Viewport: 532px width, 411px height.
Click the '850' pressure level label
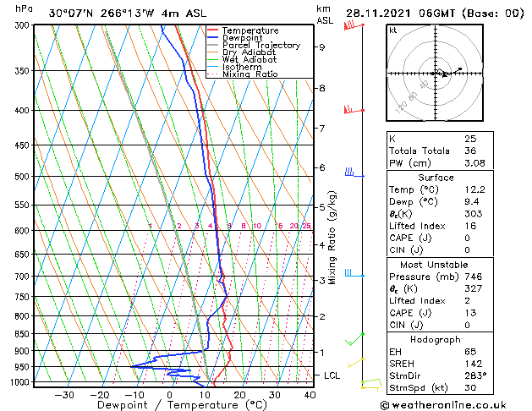point(24,334)
